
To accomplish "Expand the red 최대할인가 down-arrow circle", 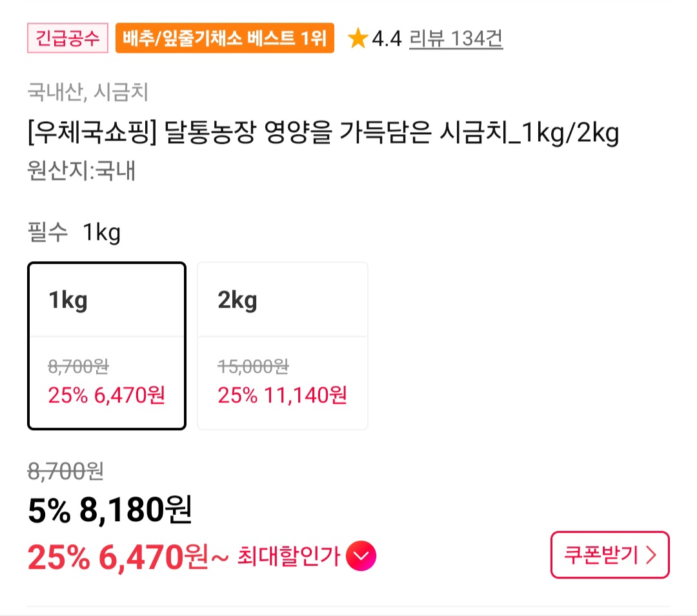I will [x=361, y=556].
